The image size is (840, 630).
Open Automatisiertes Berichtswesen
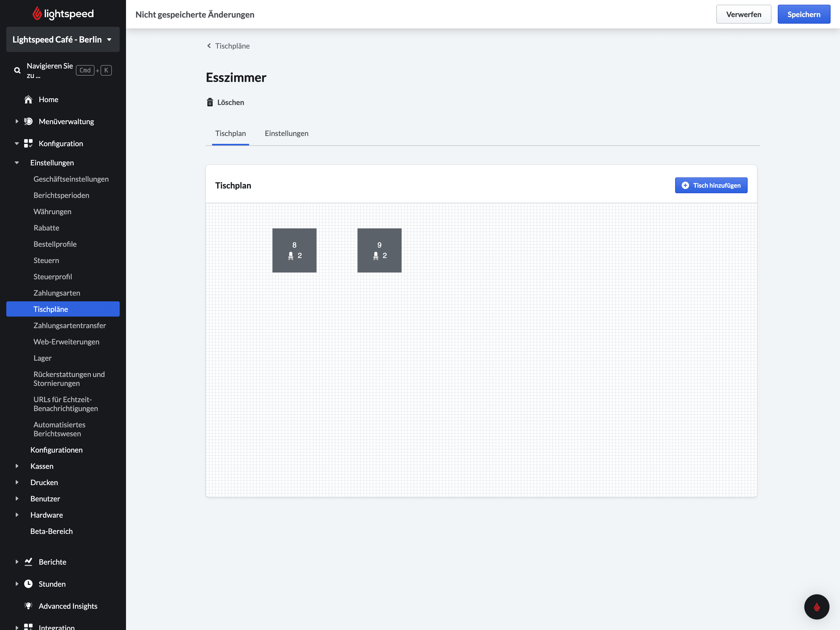click(60, 429)
